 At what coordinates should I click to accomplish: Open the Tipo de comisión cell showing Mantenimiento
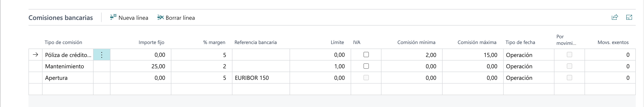click(x=67, y=66)
